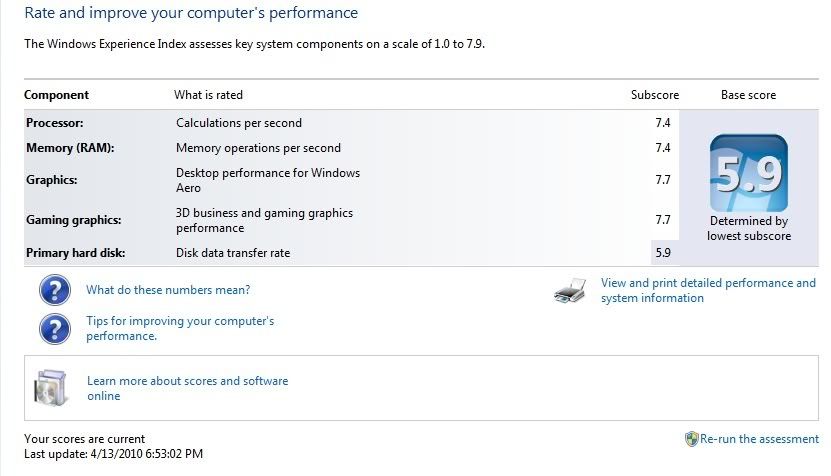Click the blue 5.9 base score badge

(x=748, y=173)
